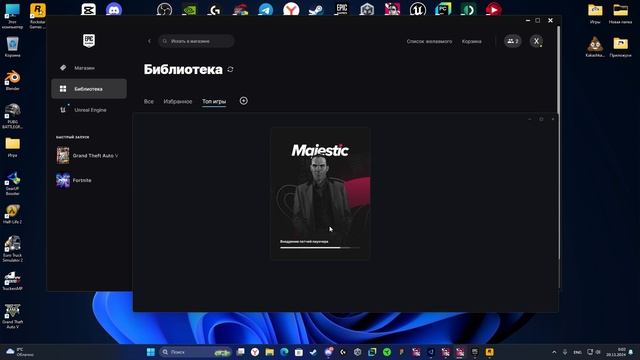Select the Half-Life 2 desktop icon
The image size is (640, 360).
[13, 214]
